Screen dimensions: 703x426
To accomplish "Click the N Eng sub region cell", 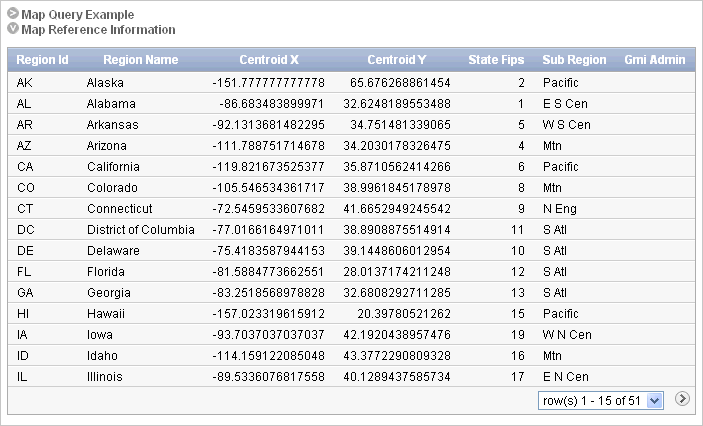I will [x=560, y=209].
